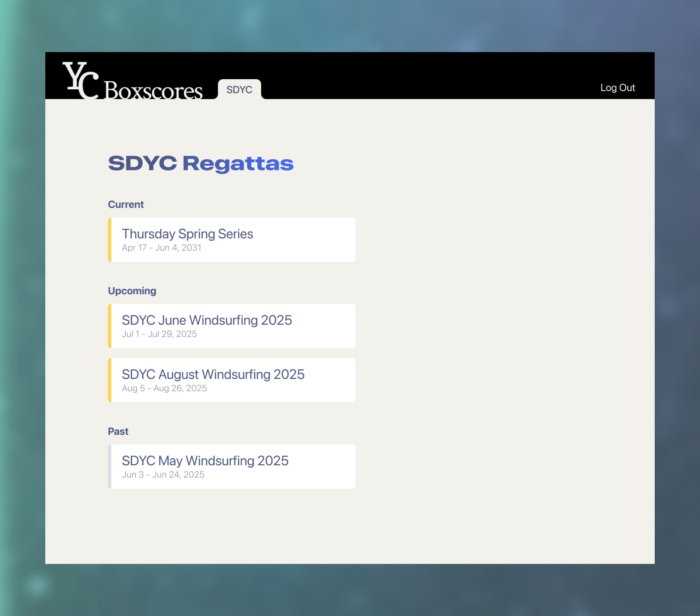Open the Thursday Spring Series regatta

[x=187, y=234]
